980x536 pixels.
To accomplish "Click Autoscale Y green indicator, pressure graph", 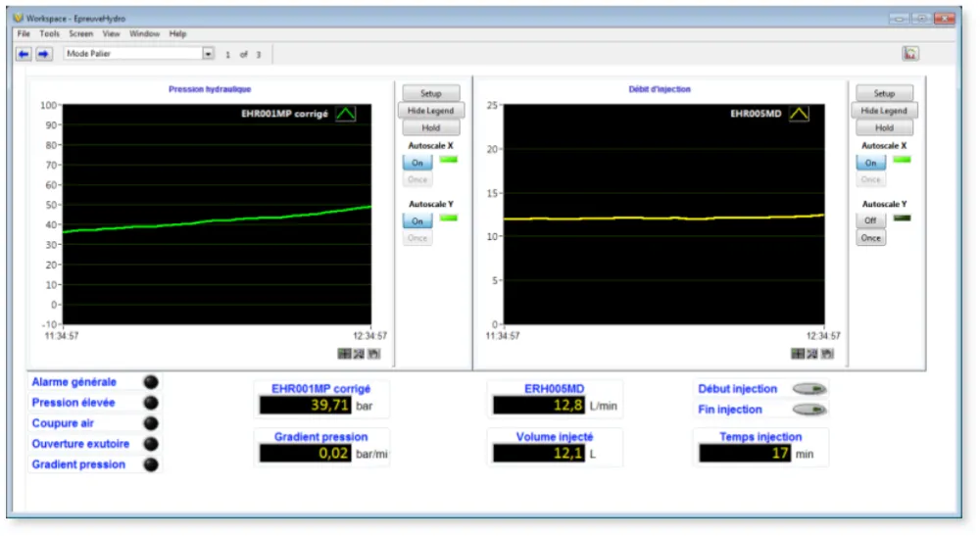I will (x=449, y=218).
